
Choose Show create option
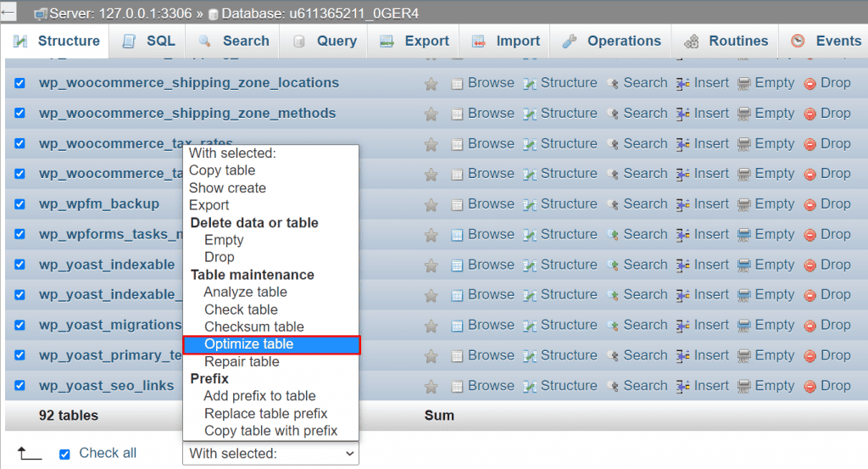tap(227, 188)
